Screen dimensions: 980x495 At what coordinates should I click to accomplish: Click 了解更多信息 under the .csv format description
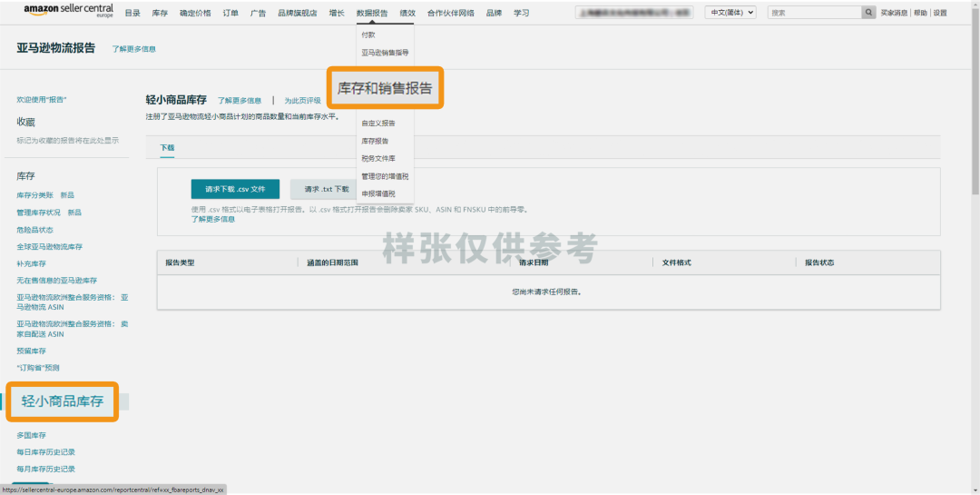[213, 219]
